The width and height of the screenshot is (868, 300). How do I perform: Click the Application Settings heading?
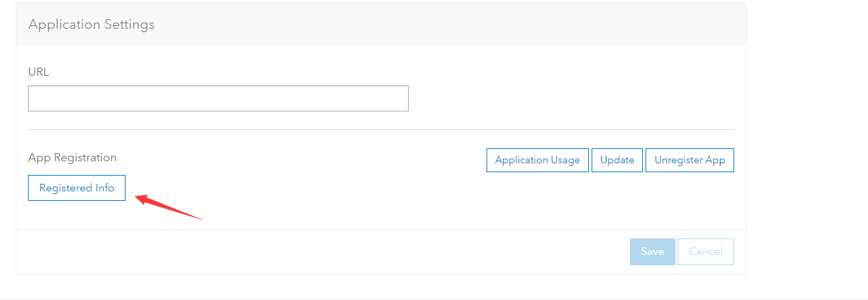coord(91,25)
